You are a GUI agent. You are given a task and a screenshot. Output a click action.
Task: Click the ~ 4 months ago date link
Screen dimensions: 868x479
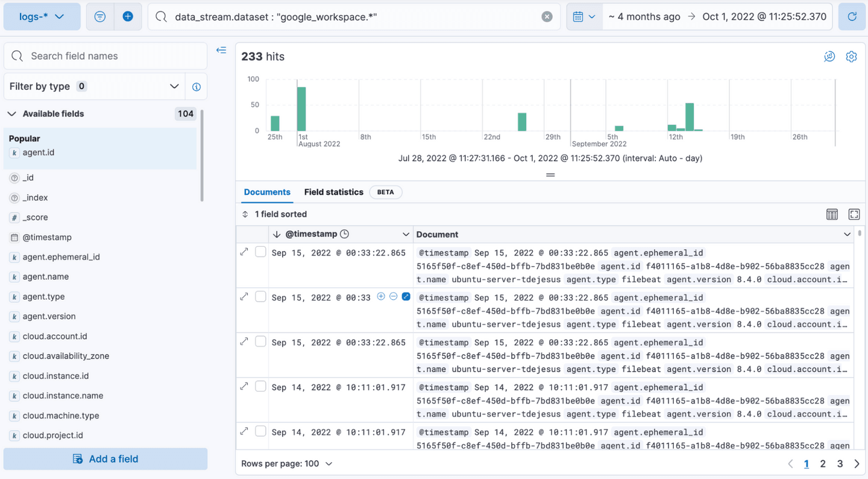point(644,16)
